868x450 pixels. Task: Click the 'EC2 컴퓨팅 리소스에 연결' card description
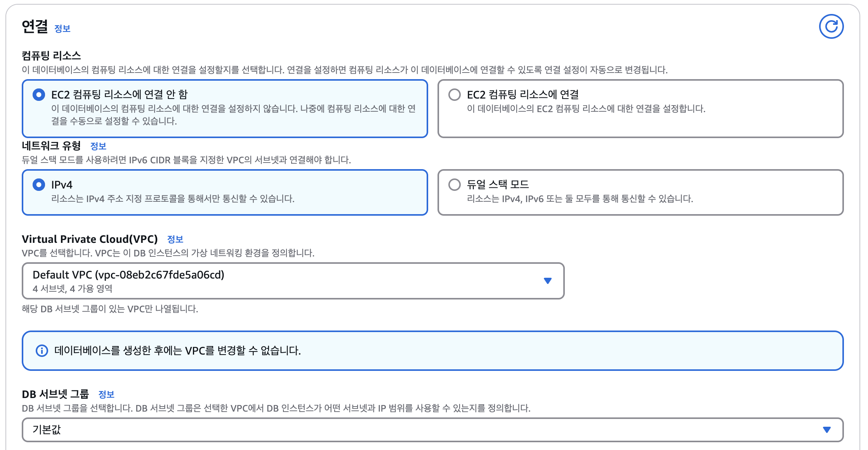click(x=586, y=109)
